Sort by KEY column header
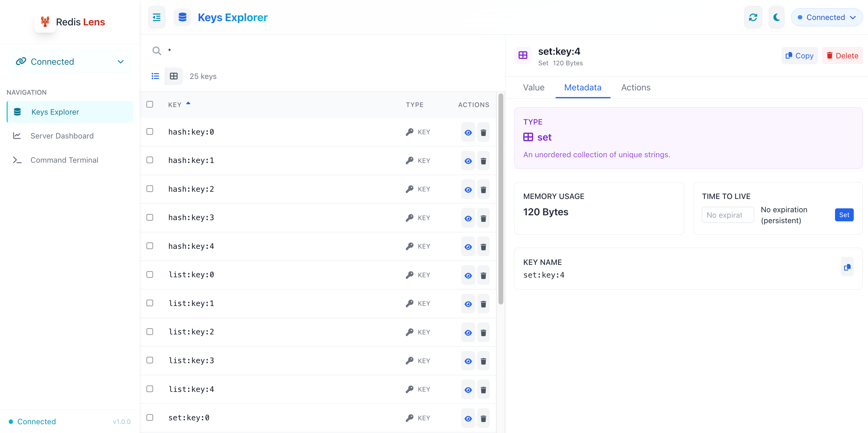868x433 pixels. (x=179, y=105)
